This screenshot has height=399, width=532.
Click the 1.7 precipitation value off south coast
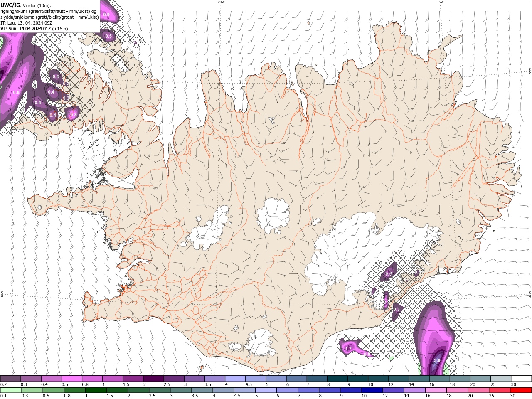pyautogui.click(x=349, y=348)
